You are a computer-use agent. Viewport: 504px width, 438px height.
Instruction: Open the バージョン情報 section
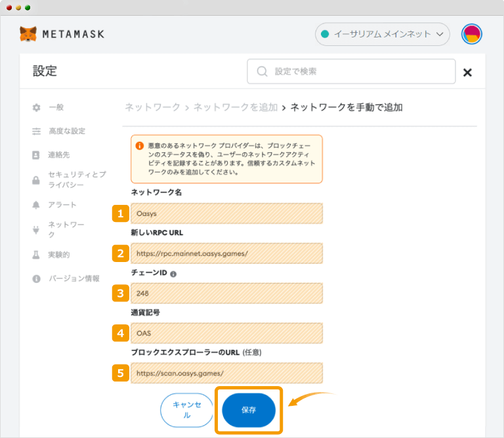pos(74,278)
